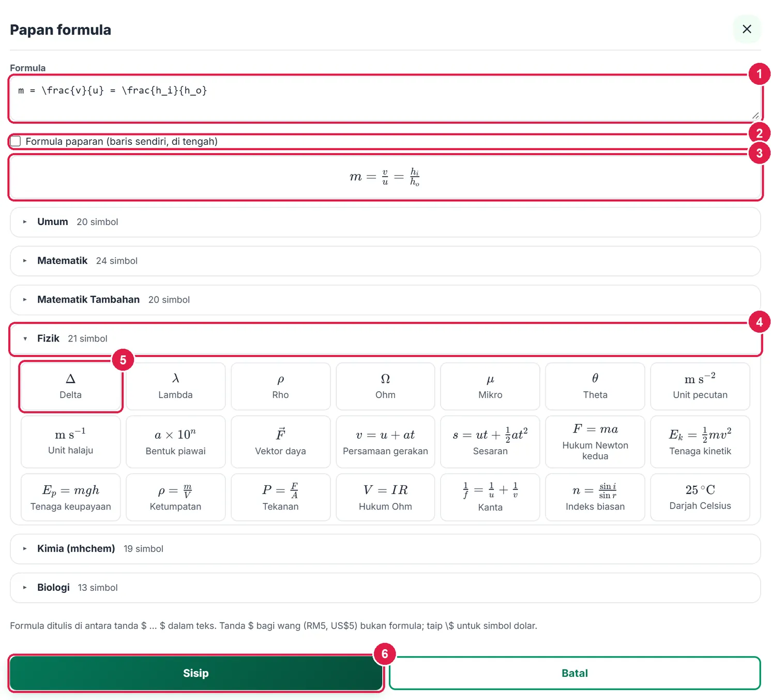Insert the Hukum Ohm formula
The width and height of the screenshot is (771, 700).
[x=385, y=497]
